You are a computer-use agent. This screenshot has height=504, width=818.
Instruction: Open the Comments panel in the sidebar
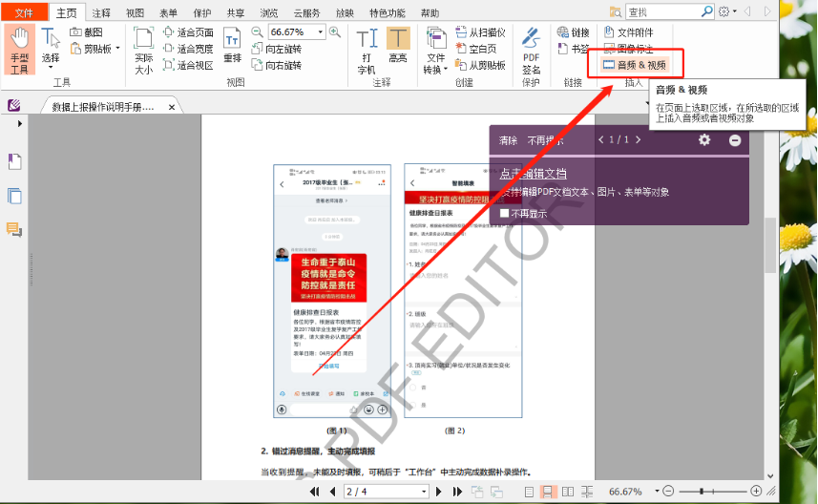pyautogui.click(x=14, y=229)
